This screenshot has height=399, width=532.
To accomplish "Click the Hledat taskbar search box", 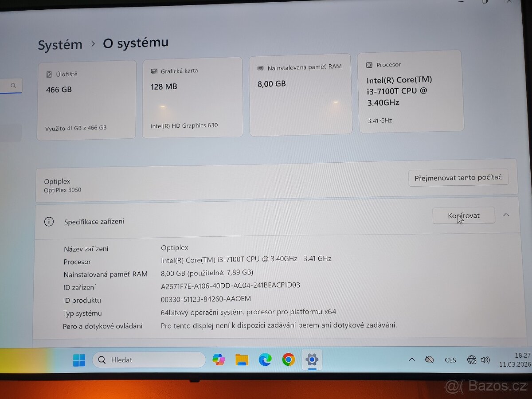I will click(149, 360).
